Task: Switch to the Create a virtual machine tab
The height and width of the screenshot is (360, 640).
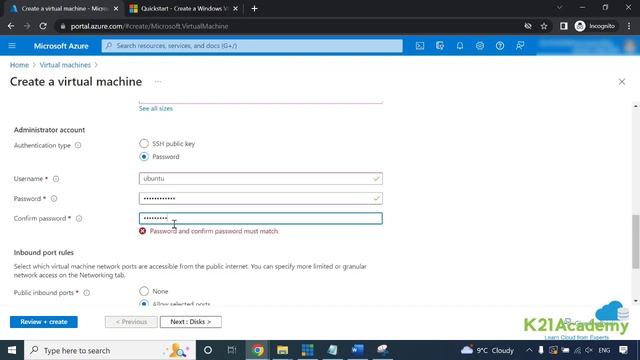Action: 63,8
